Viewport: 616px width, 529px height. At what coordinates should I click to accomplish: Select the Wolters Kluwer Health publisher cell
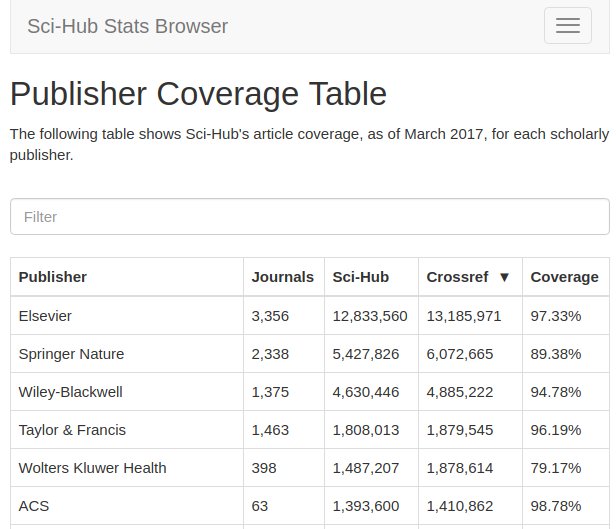pos(127,468)
